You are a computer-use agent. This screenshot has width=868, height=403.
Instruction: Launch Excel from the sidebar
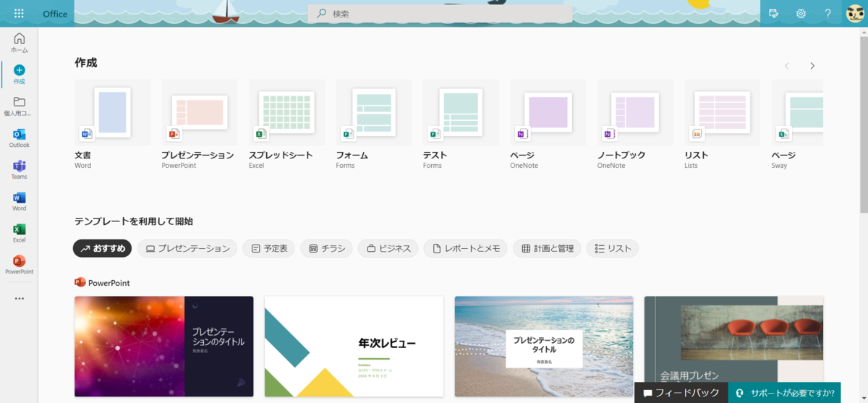(x=20, y=233)
